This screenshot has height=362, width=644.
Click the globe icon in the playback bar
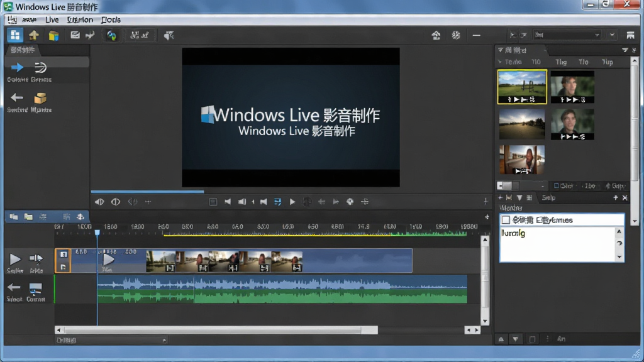(x=350, y=202)
